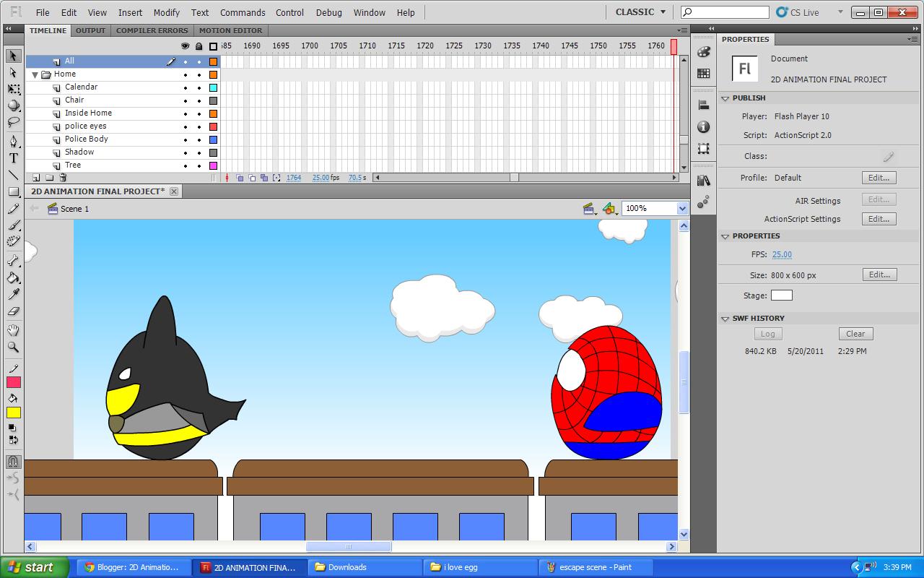Select the Text tool
This screenshot has width=924, height=578.
[x=13, y=158]
